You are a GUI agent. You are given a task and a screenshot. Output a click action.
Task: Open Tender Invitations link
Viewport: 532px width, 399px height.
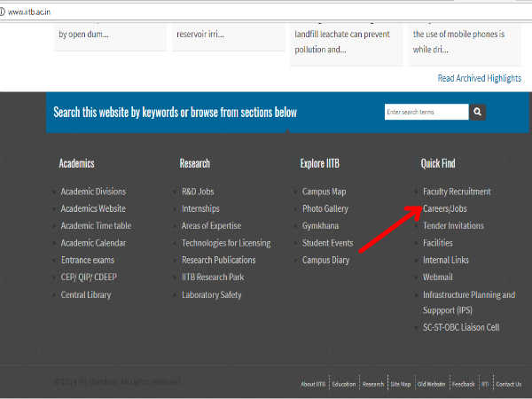point(453,225)
